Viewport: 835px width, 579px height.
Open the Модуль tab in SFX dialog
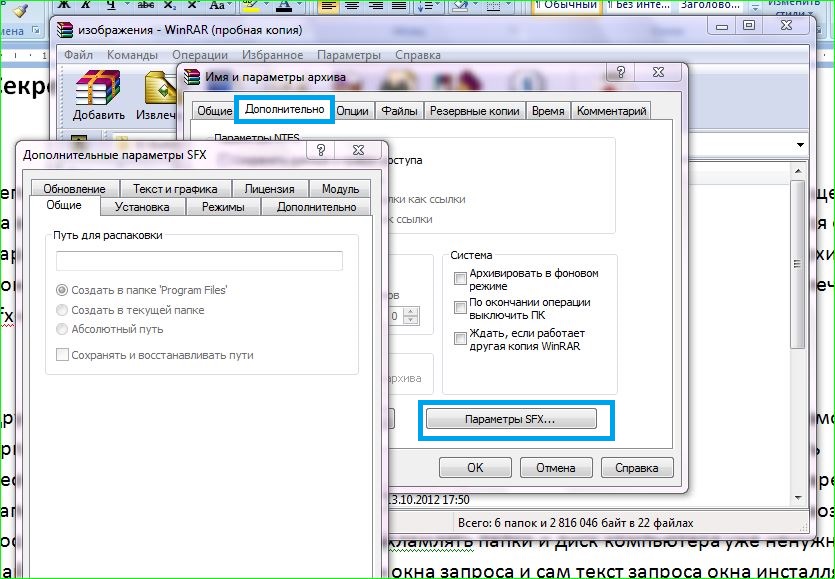click(340, 189)
